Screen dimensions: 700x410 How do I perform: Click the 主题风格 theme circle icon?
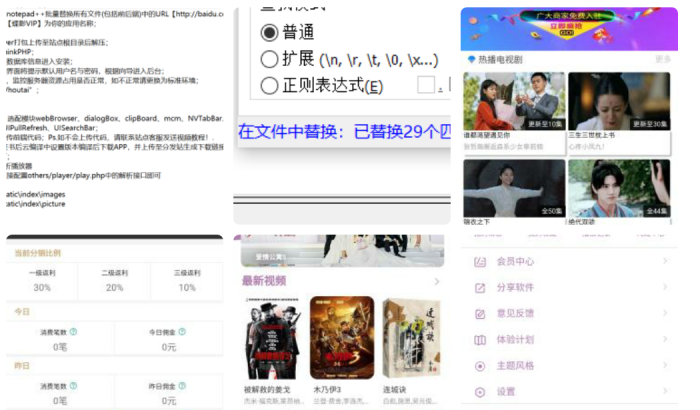click(480, 366)
